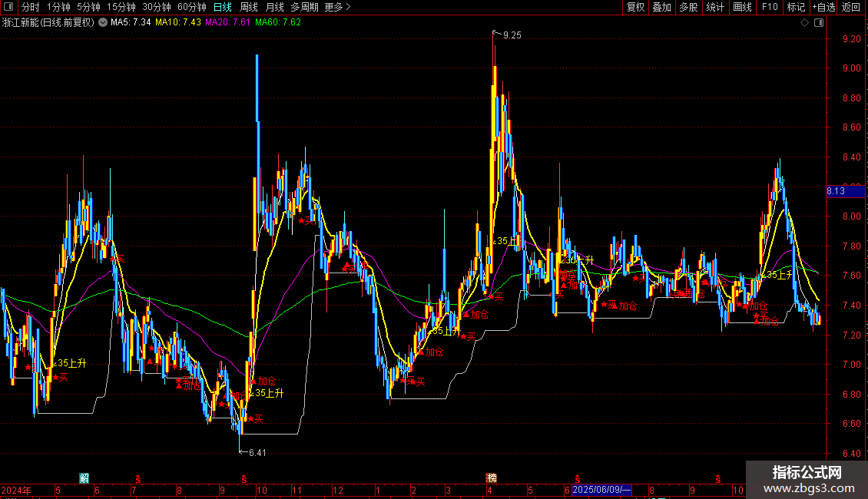
Task: Click the 统计 statistics button
Action: point(715,7)
